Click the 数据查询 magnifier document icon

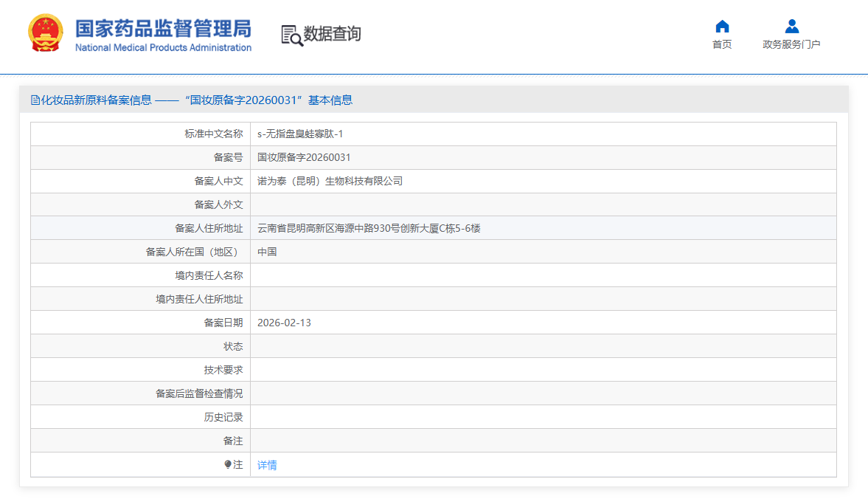(x=292, y=35)
